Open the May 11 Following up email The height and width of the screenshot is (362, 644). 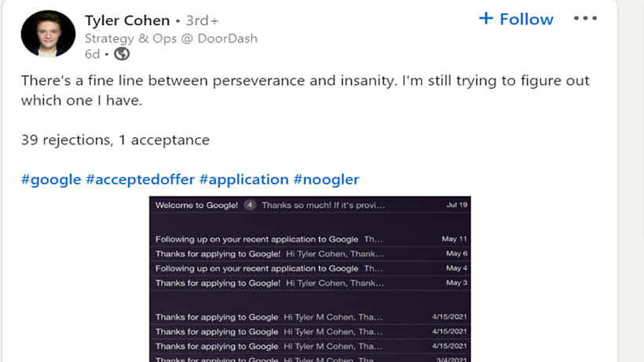310,239
